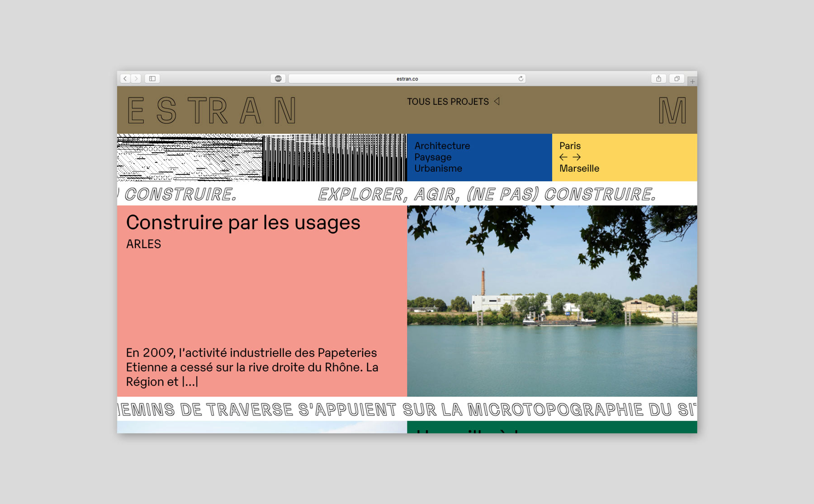814x504 pixels.
Task: Click the browser forward arrow button
Action: pyautogui.click(x=136, y=79)
